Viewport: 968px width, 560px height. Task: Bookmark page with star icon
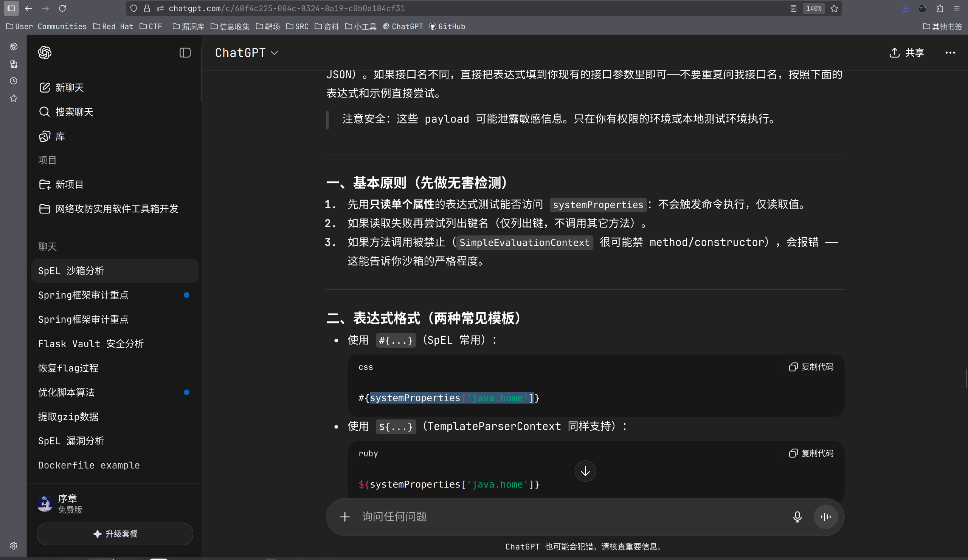(834, 8)
